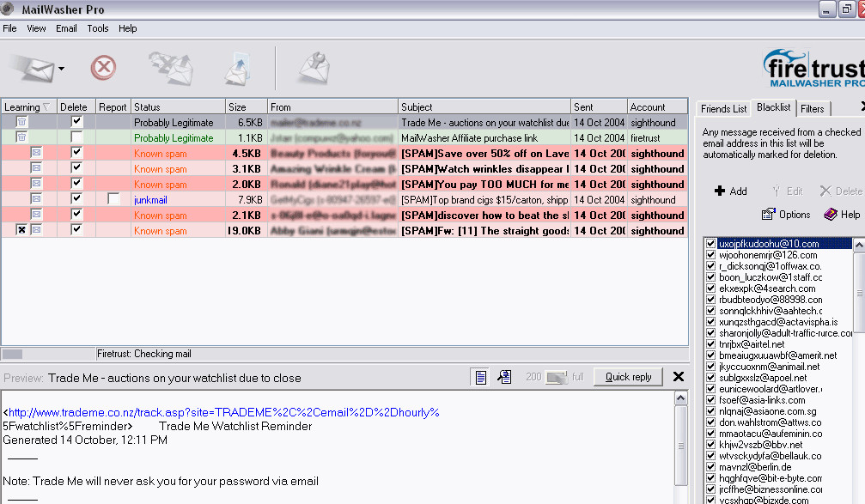Viewport: 865px width, 504px height.
Task: Open the File menu
Action: pyautogui.click(x=10, y=28)
